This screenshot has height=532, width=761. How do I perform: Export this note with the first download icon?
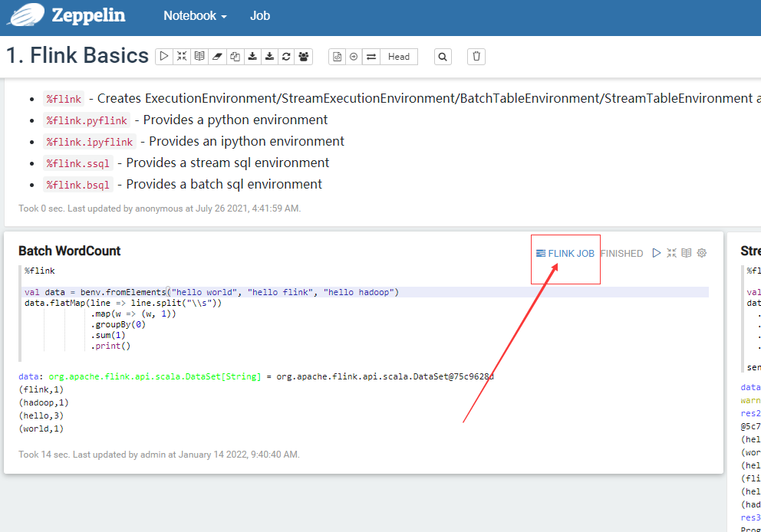point(252,56)
